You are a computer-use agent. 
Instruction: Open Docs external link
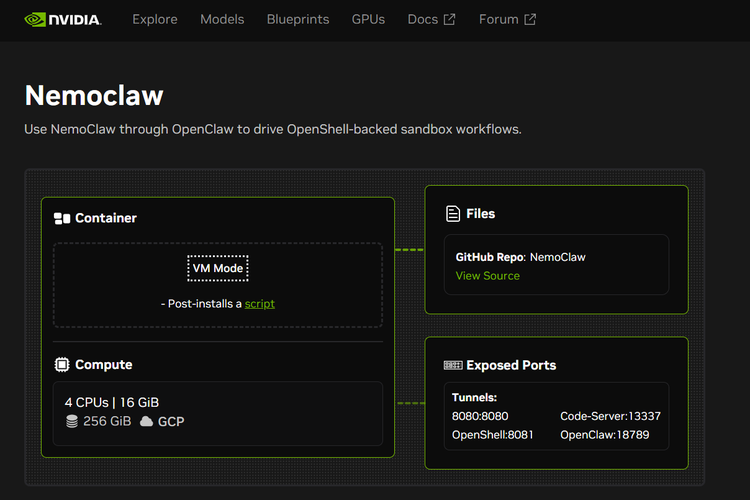pos(431,19)
